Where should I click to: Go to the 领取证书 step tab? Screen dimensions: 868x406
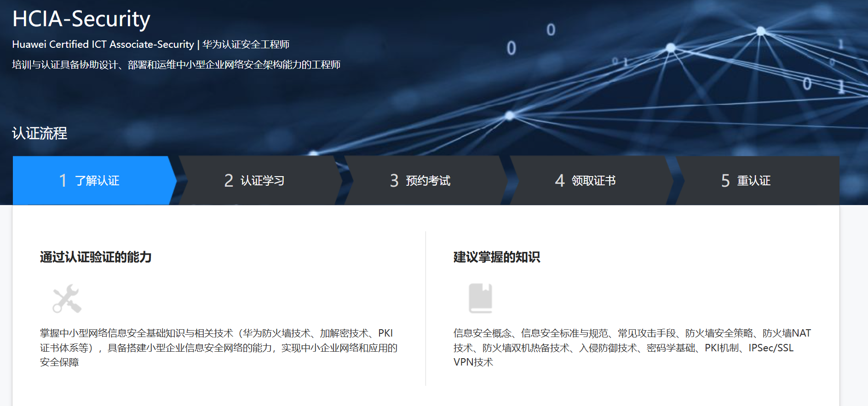[x=592, y=180]
